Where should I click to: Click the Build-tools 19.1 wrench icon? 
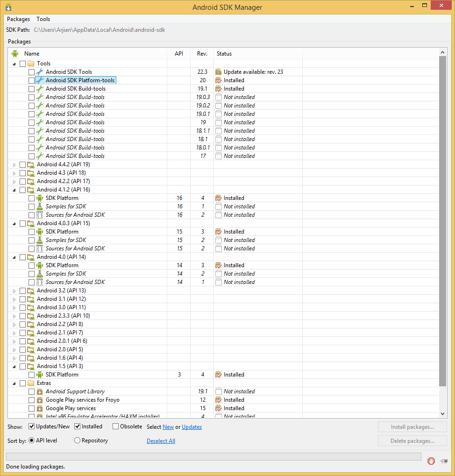40,89
